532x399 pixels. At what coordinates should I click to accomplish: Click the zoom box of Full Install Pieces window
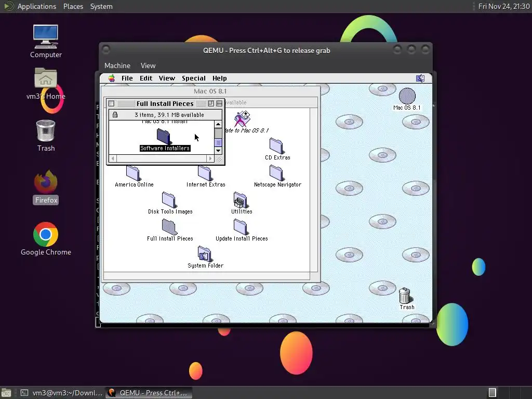[x=211, y=103]
